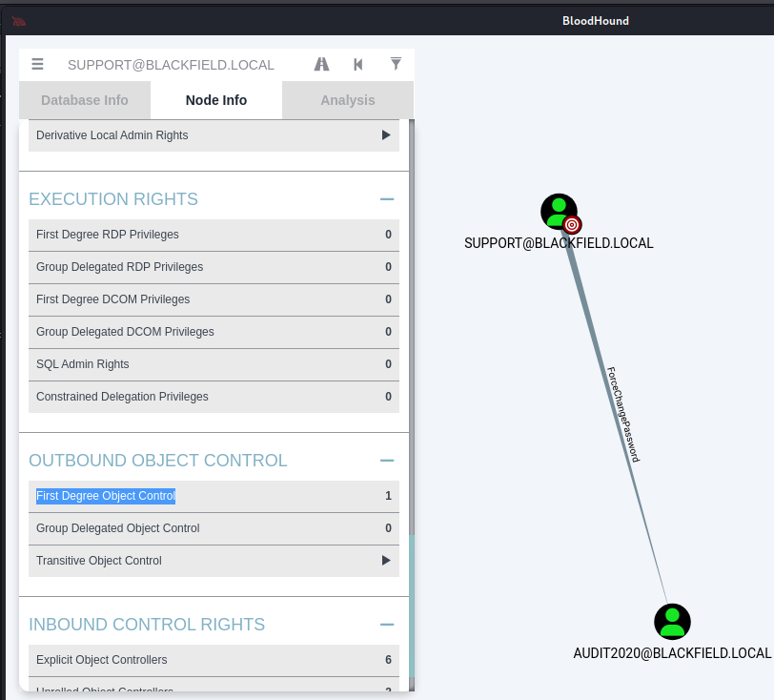Image resolution: width=774 pixels, height=700 pixels.
Task: Open pathfinding with the road icon
Action: (322, 64)
